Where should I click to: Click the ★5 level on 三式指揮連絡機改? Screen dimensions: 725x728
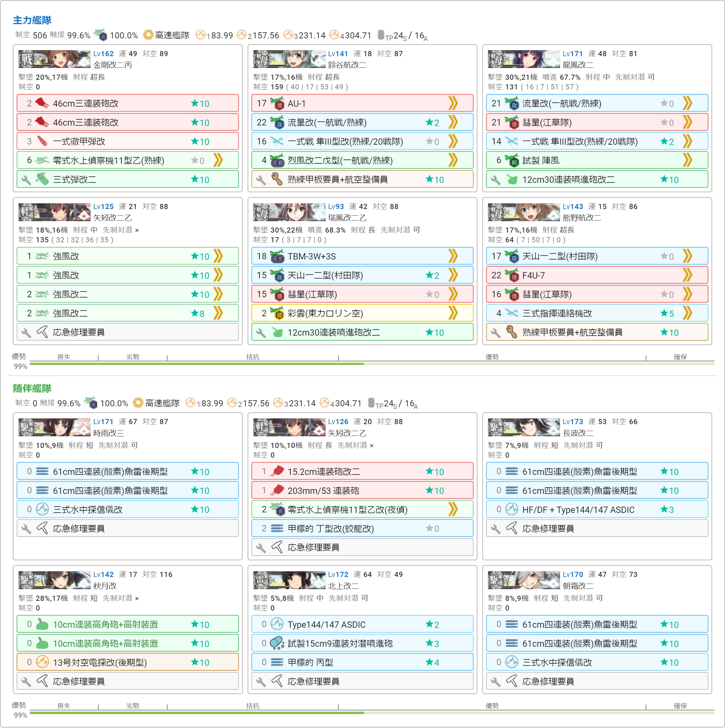(x=667, y=314)
